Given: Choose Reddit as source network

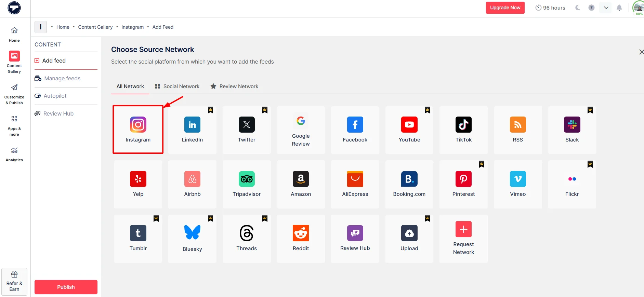Looking at the screenshot, I should [x=301, y=239].
